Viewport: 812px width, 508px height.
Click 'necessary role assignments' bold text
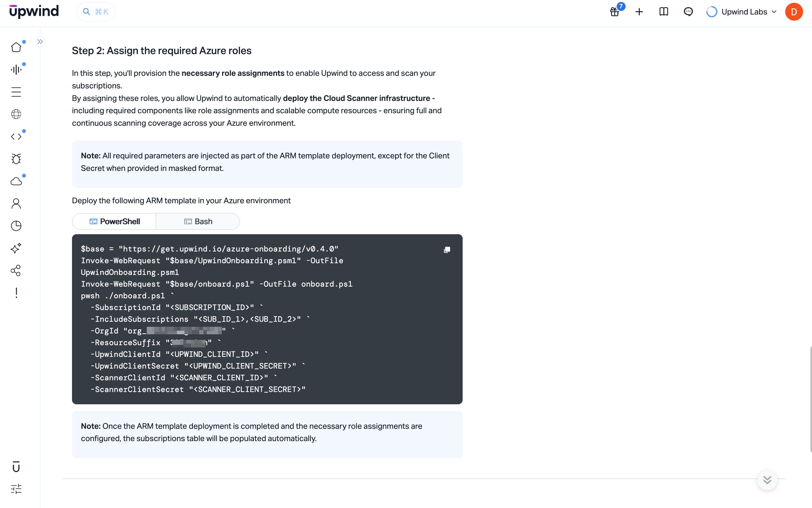(x=233, y=73)
